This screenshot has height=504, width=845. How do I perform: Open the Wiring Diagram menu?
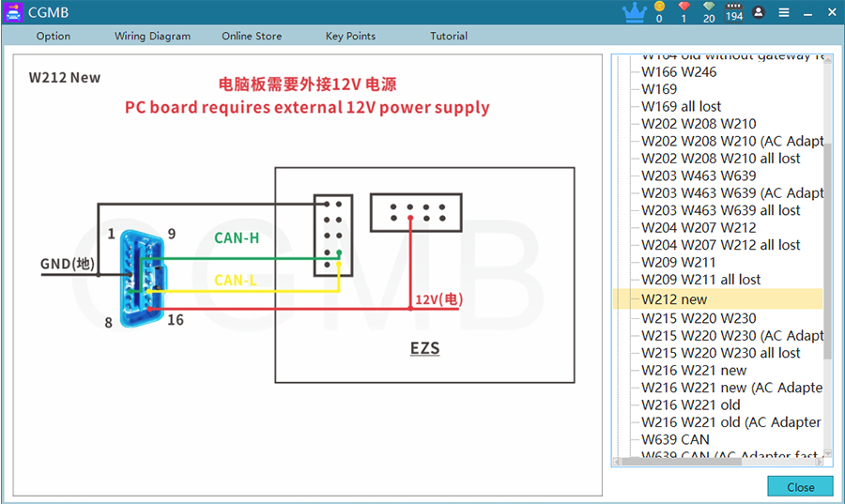152,36
